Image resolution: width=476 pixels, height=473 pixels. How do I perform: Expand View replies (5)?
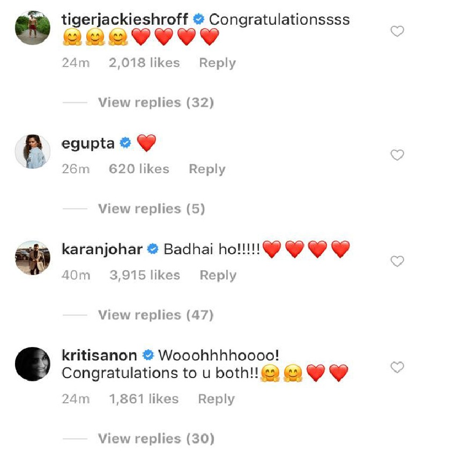click(152, 209)
